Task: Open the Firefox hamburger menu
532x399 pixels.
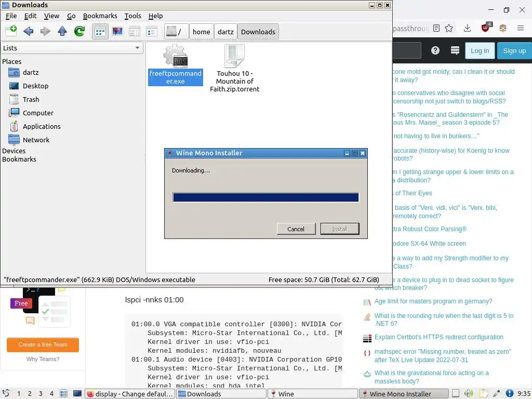Action: click(x=521, y=28)
